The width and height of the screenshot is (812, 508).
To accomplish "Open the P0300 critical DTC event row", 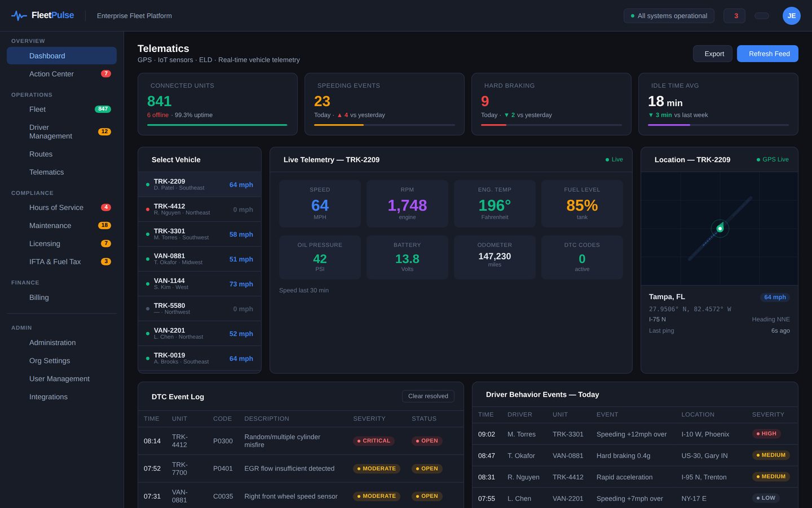I will coord(301,441).
